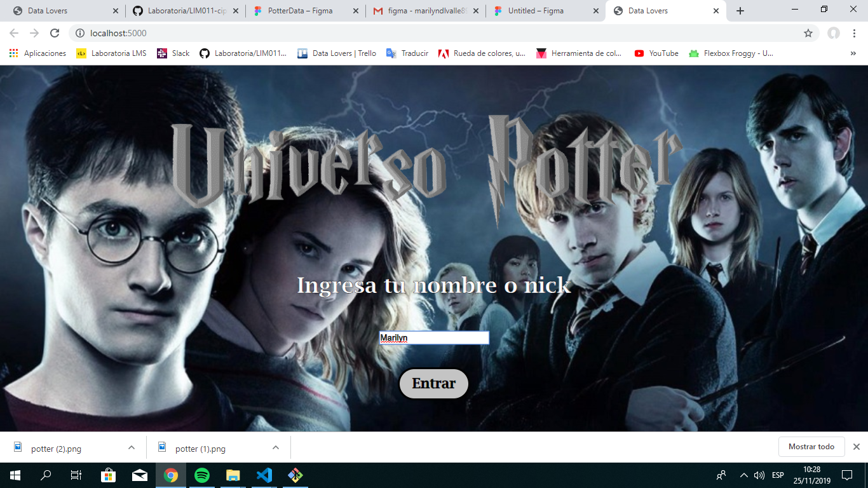This screenshot has height=488, width=868.
Task: Minimize the Chrome window
Action: click(x=795, y=9)
